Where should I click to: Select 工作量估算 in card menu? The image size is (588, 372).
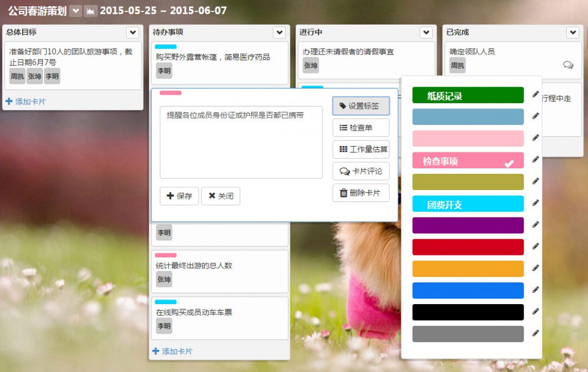[x=361, y=149]
